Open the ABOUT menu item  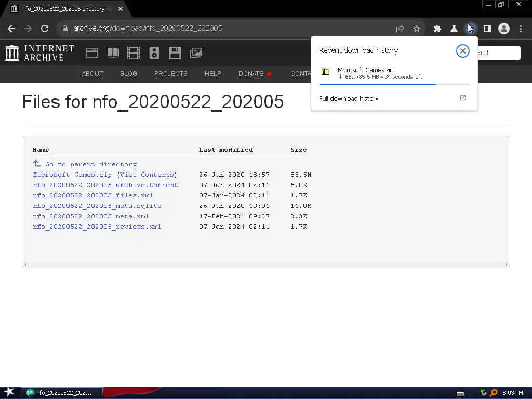(x=92, y=74)
